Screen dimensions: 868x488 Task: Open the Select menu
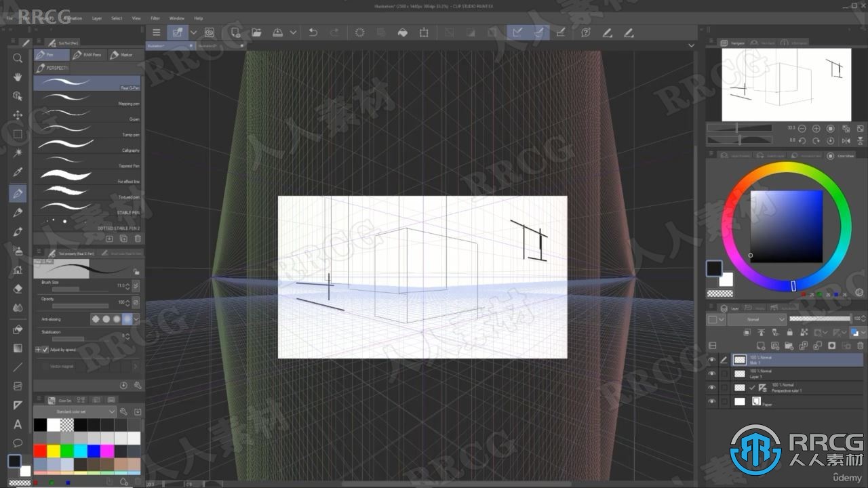117,18
